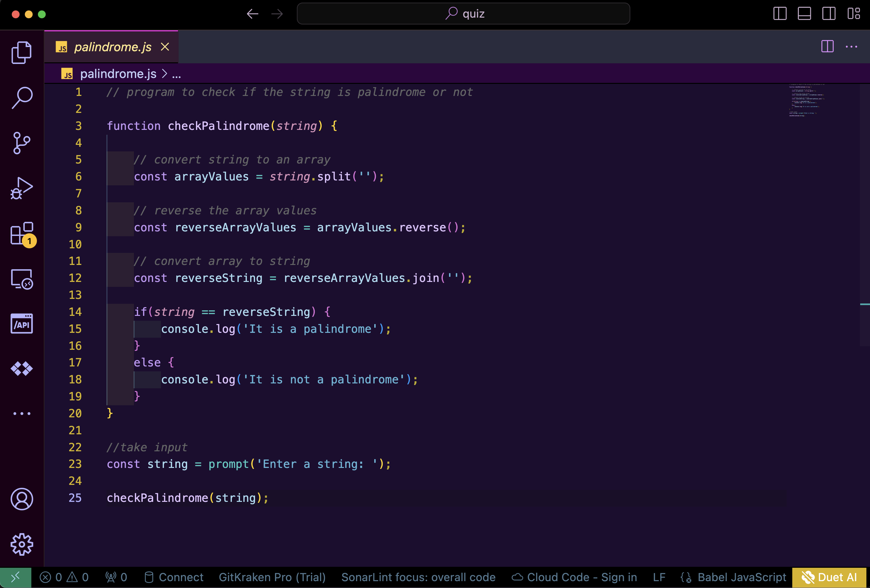This screenshot has width=870, height=588.
Task: Toggle the bottom panel layout button
Action: 804,14
